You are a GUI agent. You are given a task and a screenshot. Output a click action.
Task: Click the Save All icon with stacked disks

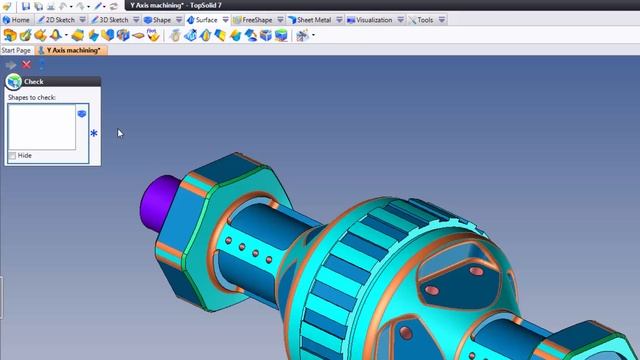coord(39,6)
